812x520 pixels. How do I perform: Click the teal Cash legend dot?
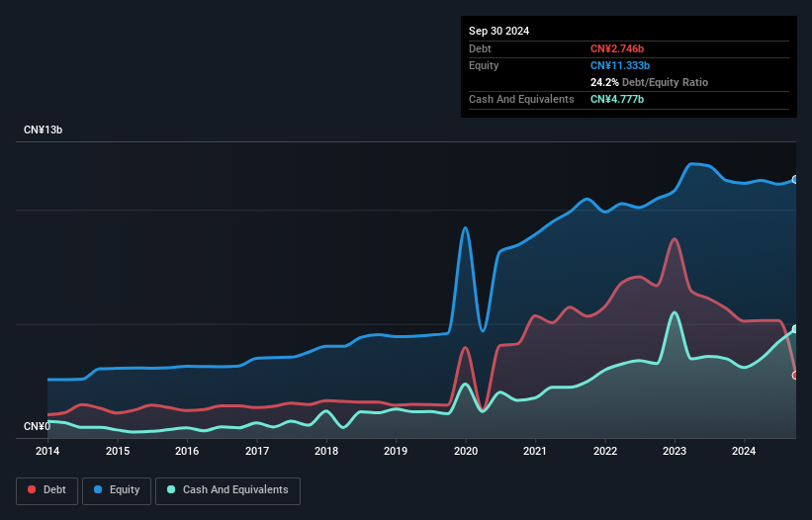171,489
